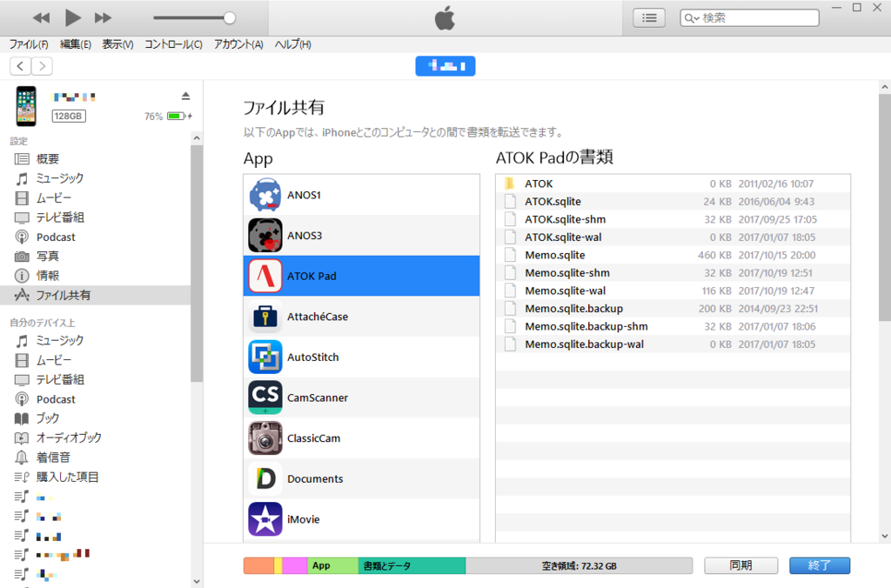Click the 書類とデータ storage segment

(412, 566)
